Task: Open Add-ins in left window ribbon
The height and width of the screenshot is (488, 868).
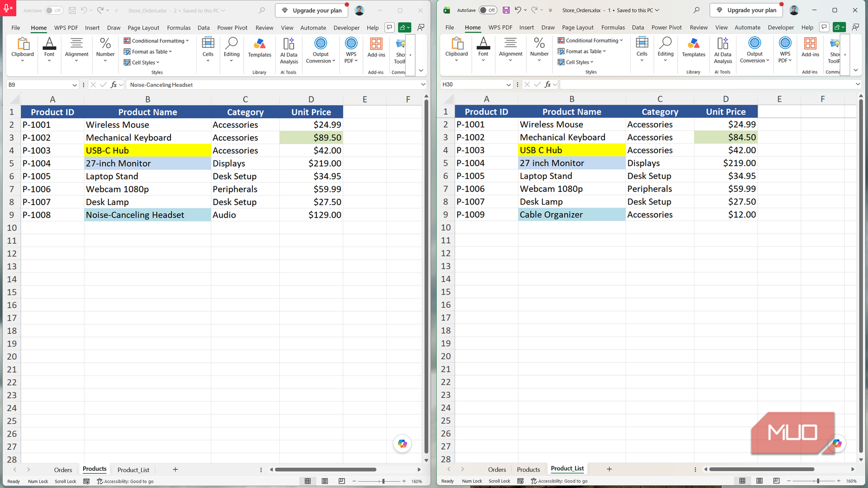Action: (376, 47)
